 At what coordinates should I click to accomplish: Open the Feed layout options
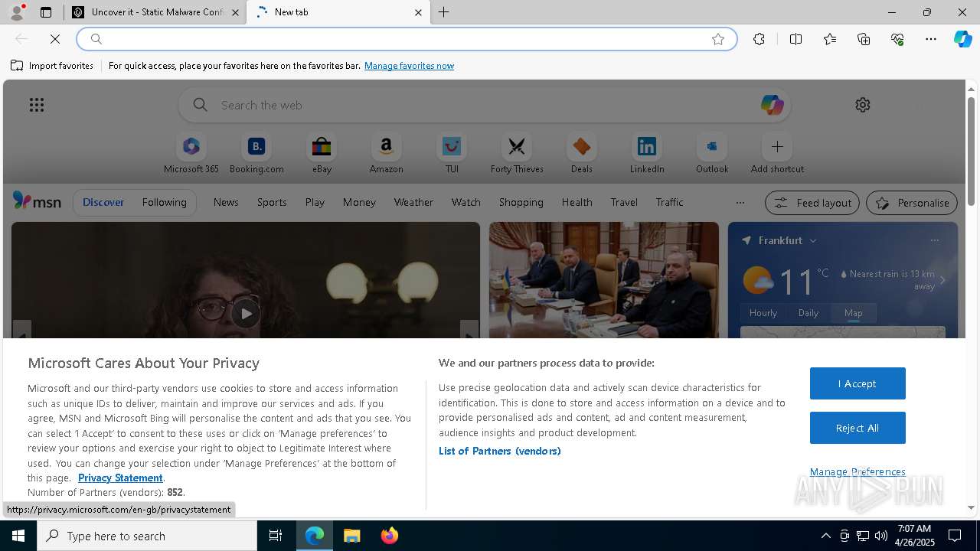tap(812, 203)
